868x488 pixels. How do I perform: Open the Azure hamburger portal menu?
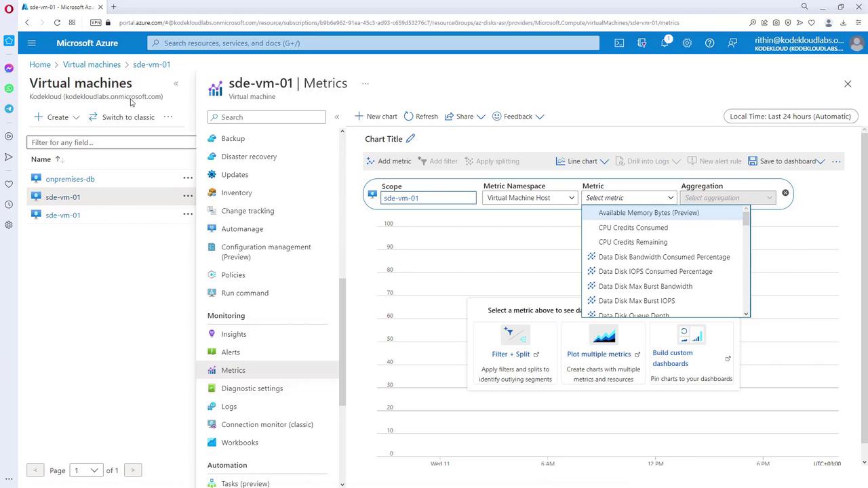31,43
